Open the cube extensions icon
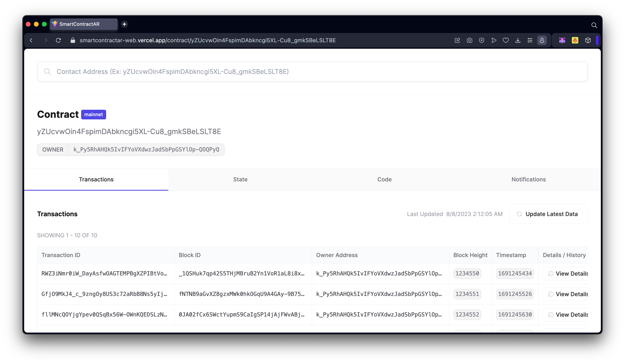The width and height of the screenshot is (625, 364). tap(588, 40)
